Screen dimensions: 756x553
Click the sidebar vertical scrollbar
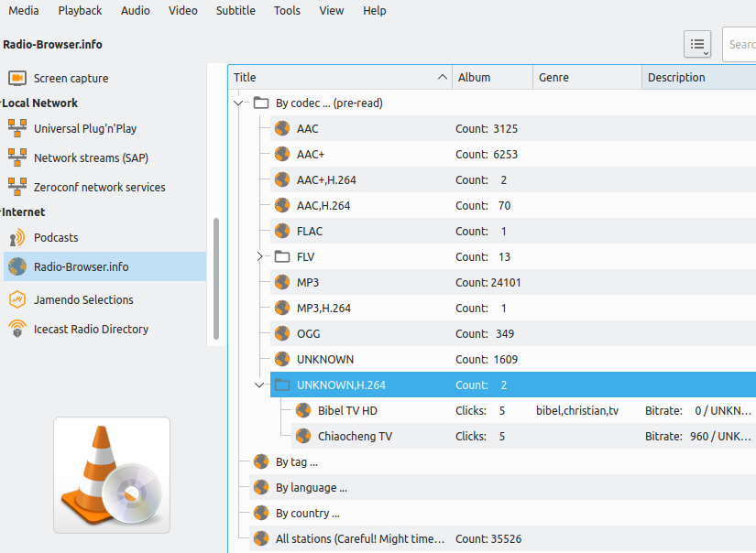(x=216, y=279)
